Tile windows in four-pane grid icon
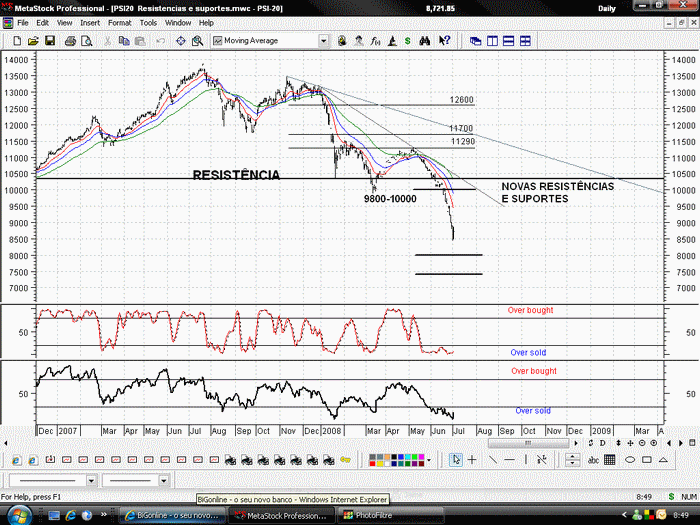 click(x=525, y=41)
